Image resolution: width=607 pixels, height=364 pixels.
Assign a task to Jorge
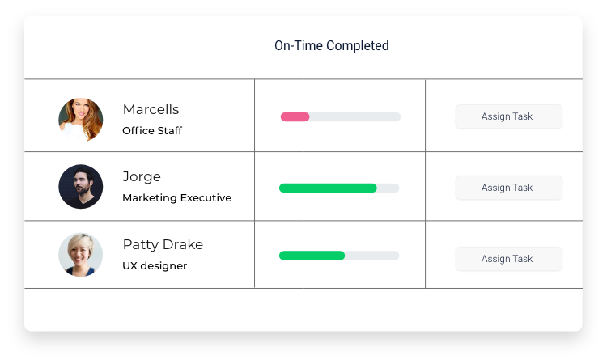pos(507,188)
